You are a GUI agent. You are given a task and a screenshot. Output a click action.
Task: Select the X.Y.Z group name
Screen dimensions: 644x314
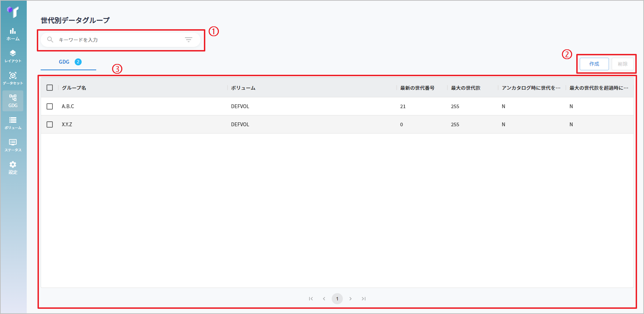click(67, 124)
